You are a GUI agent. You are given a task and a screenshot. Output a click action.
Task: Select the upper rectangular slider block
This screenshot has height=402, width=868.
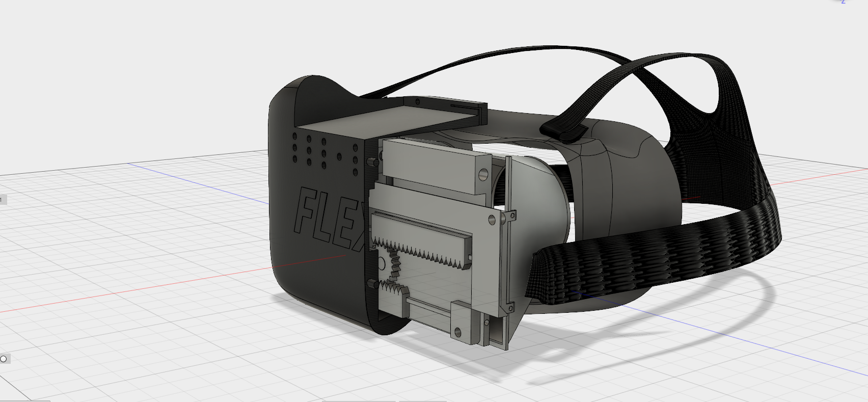[x=433, y=163]
